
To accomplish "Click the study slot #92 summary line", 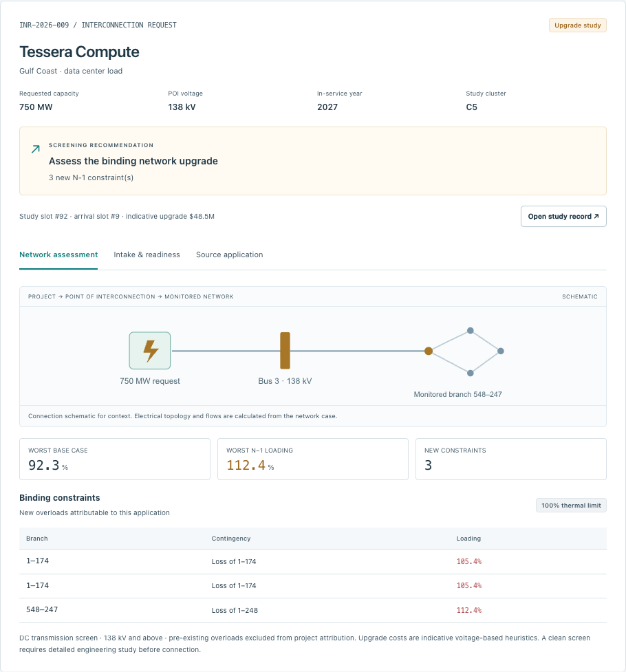I will [117, 217].
